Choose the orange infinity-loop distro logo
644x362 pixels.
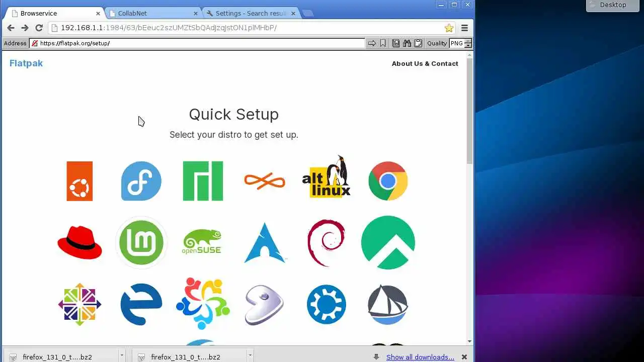(x=265, y=181)
